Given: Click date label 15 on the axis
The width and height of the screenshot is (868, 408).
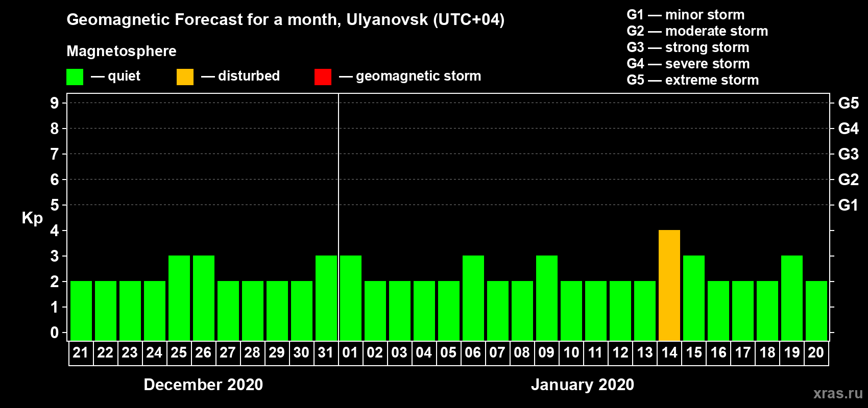Looking at the screenshot, I should tap(694, 352).
